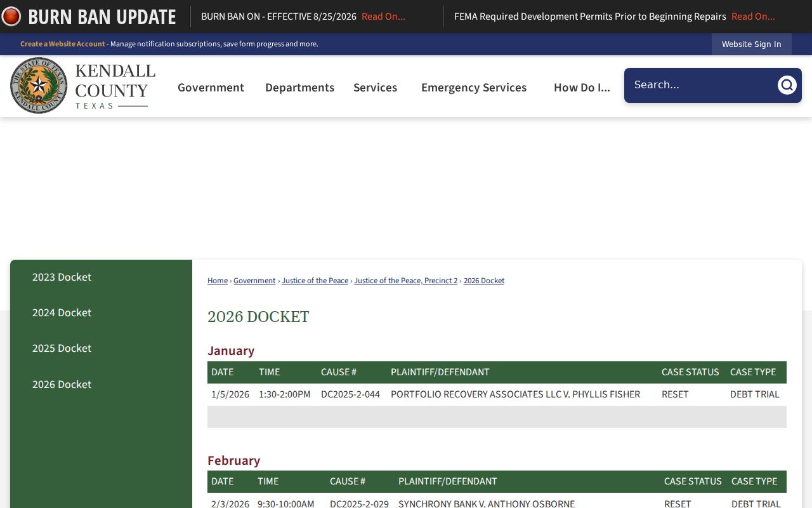
Task: Read on about FEMA development permits
Action: point(753,17)
